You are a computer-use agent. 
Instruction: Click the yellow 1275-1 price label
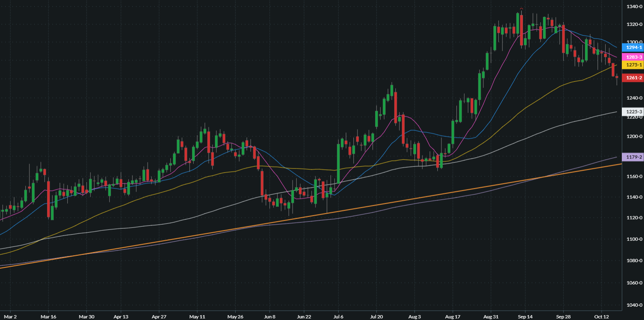pyautogui.click(x=633, y=65)
